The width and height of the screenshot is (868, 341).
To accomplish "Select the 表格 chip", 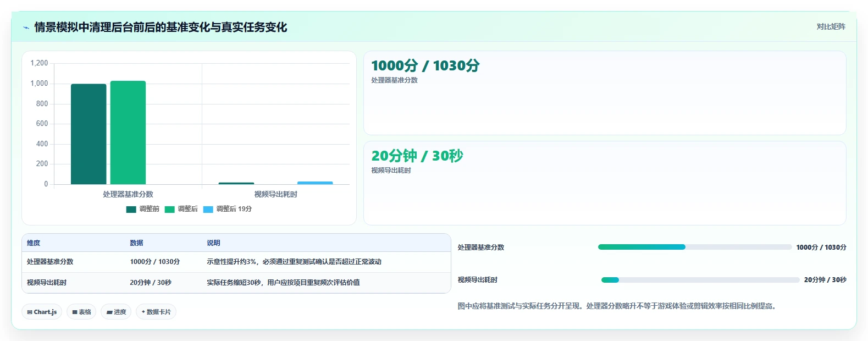I will (81, 312).
